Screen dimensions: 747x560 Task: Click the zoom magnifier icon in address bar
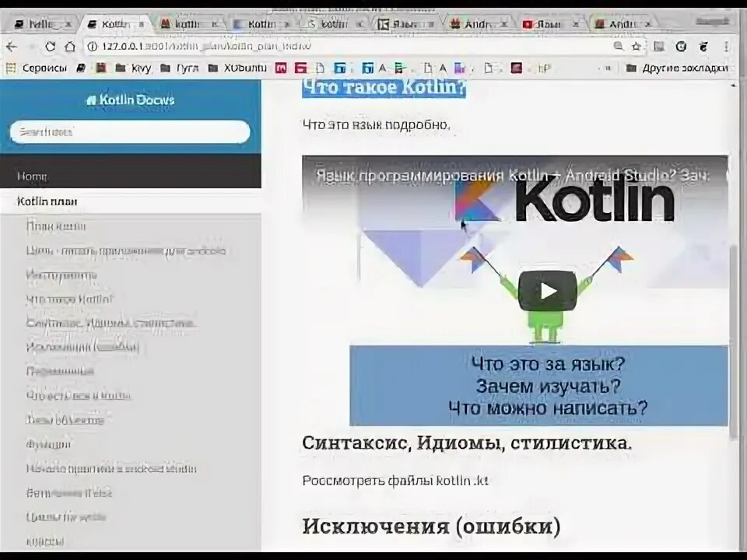click(x=619, y=46)
